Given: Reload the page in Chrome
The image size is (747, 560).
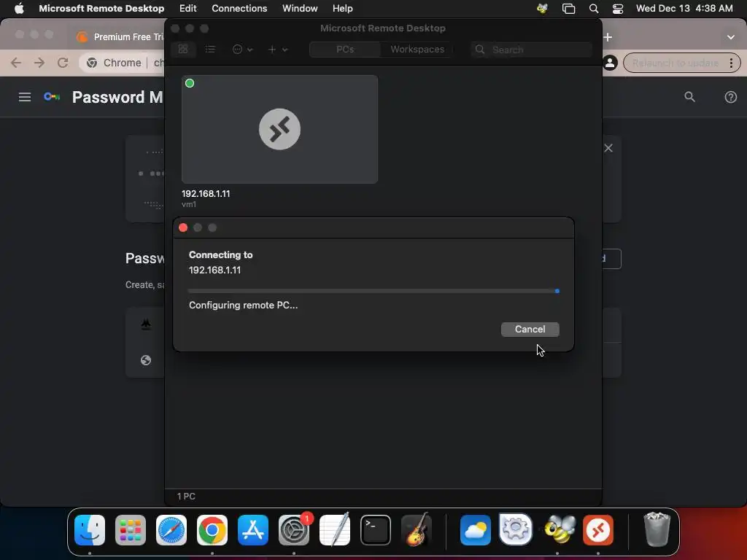Looking at the screenshot, I should [x=63, y=63].
